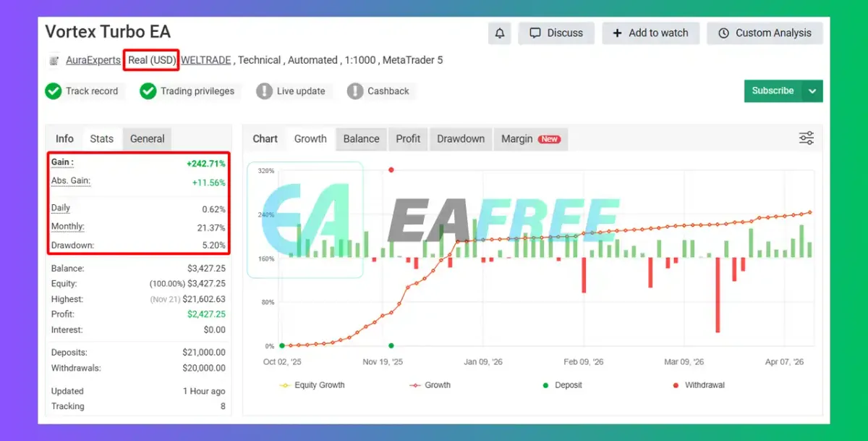
Task: Click the red withdrawal marker on chart
Action: [x=391, y=170]
